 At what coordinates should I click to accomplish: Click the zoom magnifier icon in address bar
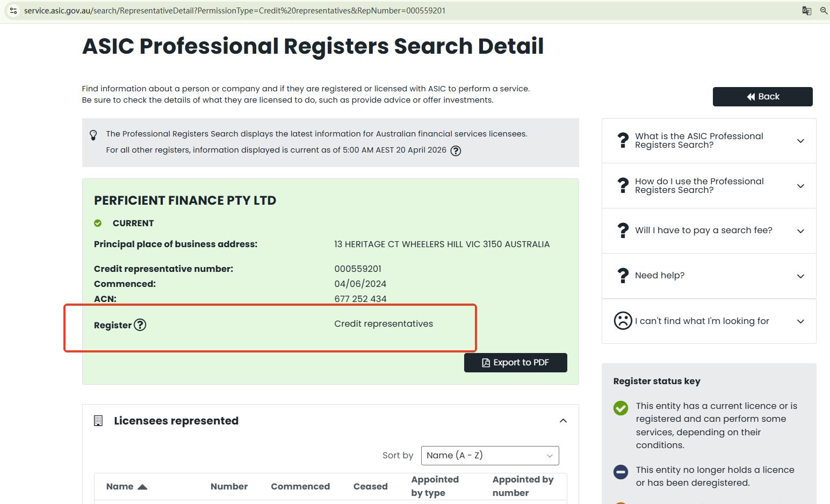824,11
